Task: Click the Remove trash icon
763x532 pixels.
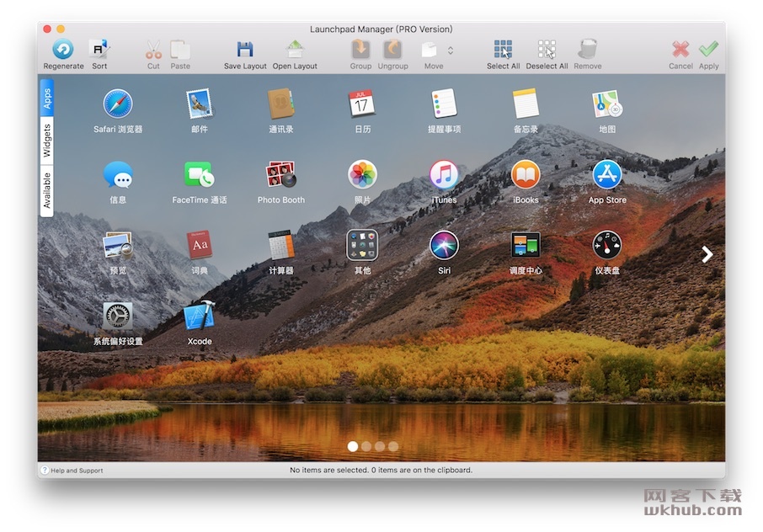Action: point(587,49)
